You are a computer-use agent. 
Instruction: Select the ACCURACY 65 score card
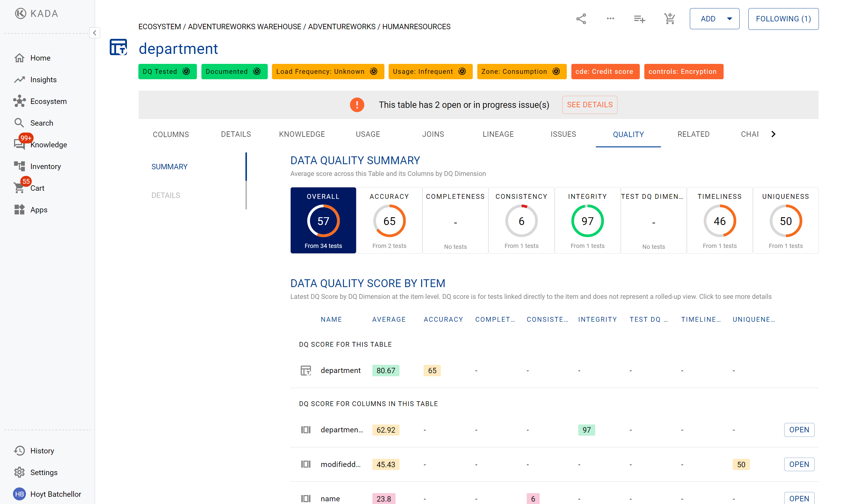(389, 221)
